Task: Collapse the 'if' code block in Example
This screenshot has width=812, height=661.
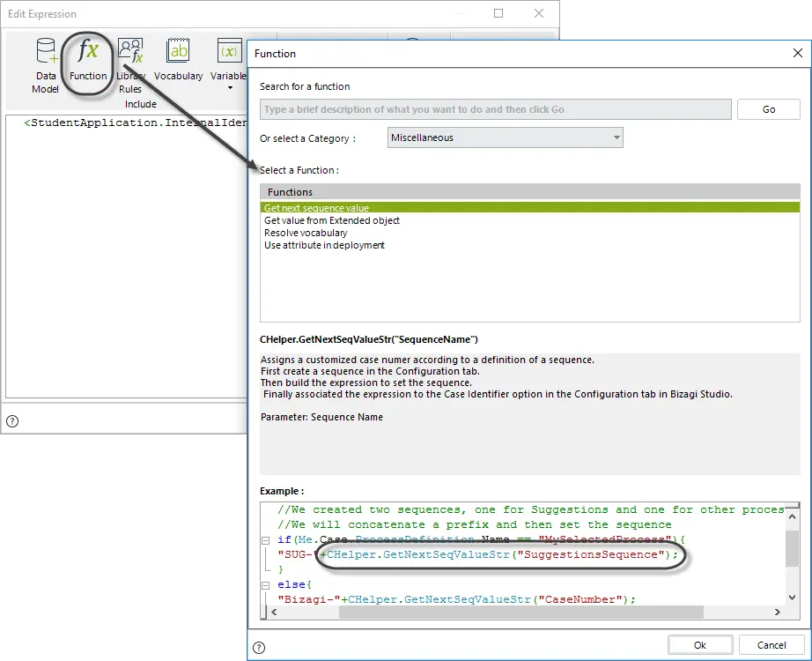Action: tap(266, 540)
